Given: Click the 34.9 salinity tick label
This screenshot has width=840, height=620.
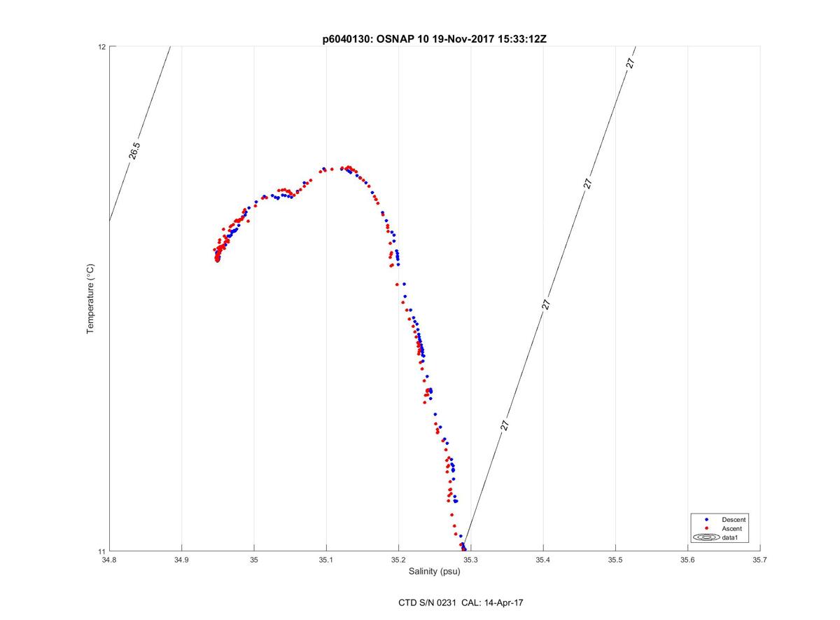Looking at the screenshot, I should click(182, 559).
